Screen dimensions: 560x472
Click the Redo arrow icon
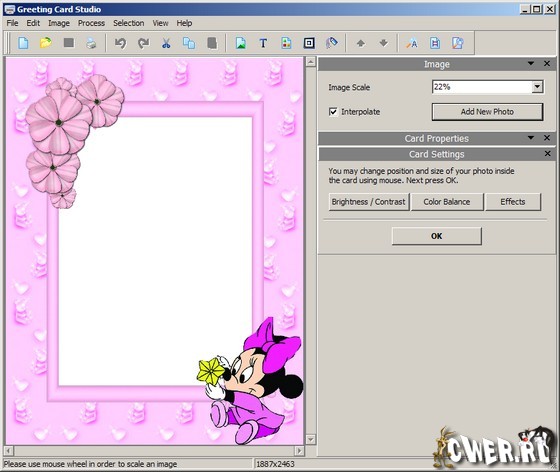click(x=143, y=43)
